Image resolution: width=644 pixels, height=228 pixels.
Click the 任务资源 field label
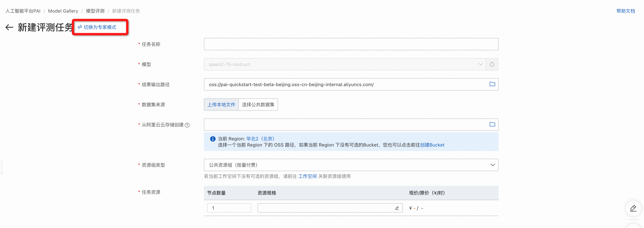point(151,192)
